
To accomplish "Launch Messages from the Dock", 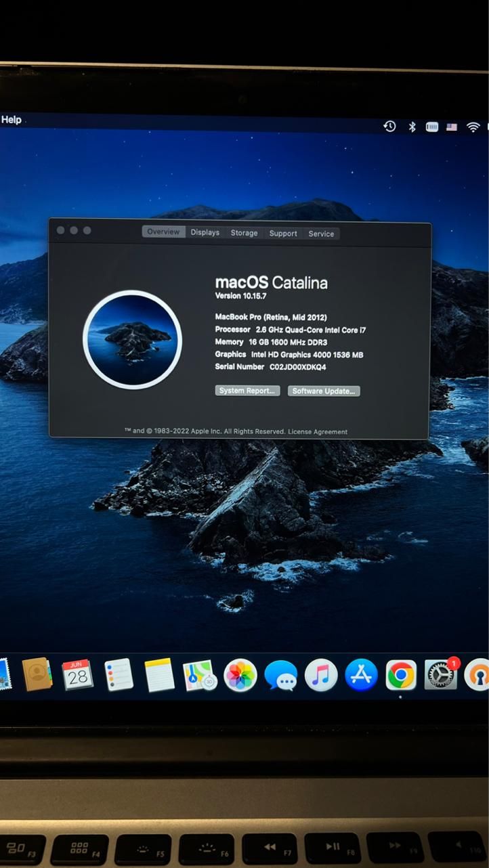I will click(280, 676).
